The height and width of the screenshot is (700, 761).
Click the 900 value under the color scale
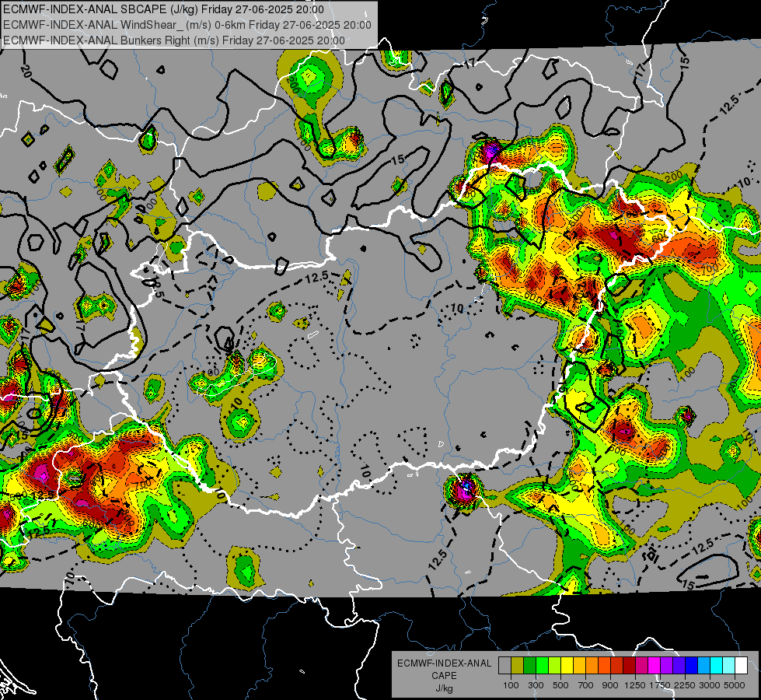(610, 685)
